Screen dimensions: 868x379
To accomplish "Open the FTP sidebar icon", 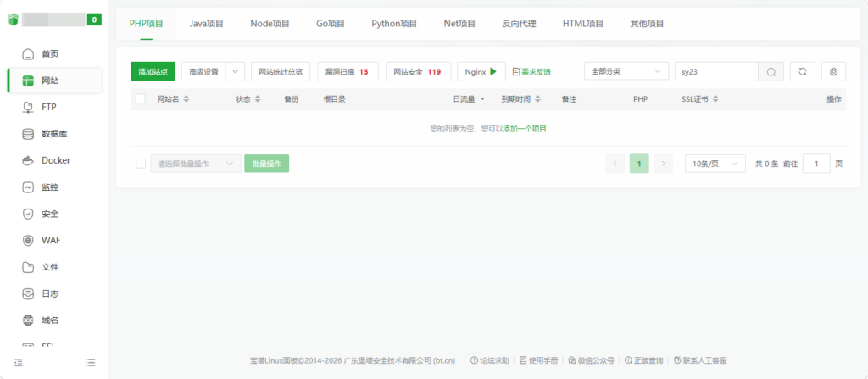I will click(28, 108).
